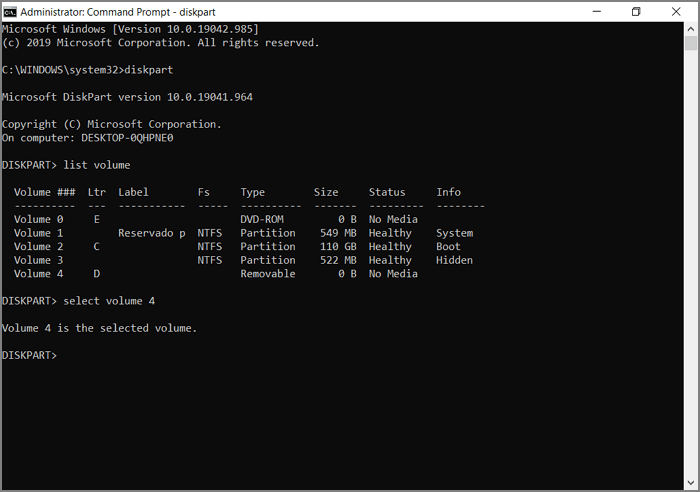Click 'NTFS' file system of Volume 3
The height and width of the screenshot is (492, 700).
click(210, 260)
